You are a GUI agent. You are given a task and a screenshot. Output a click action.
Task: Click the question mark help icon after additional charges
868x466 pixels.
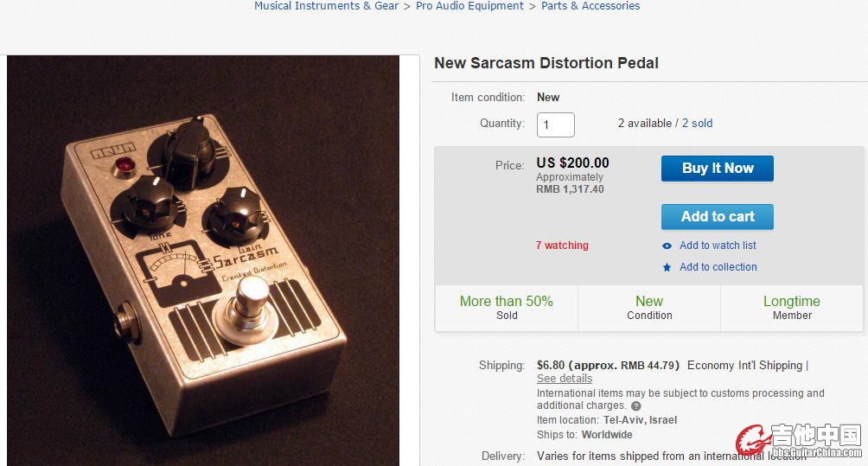pyautogui.click(x=636, y=405)
